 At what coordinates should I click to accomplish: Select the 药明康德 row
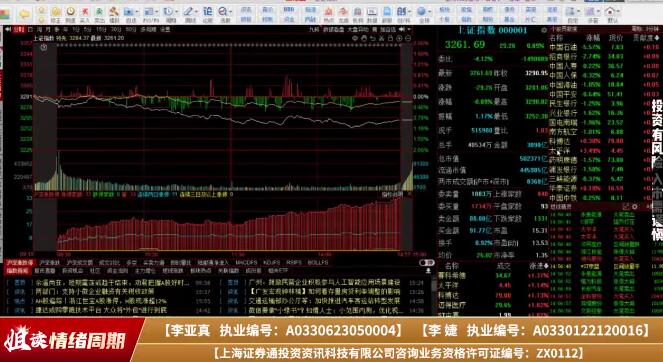(605, 160)
